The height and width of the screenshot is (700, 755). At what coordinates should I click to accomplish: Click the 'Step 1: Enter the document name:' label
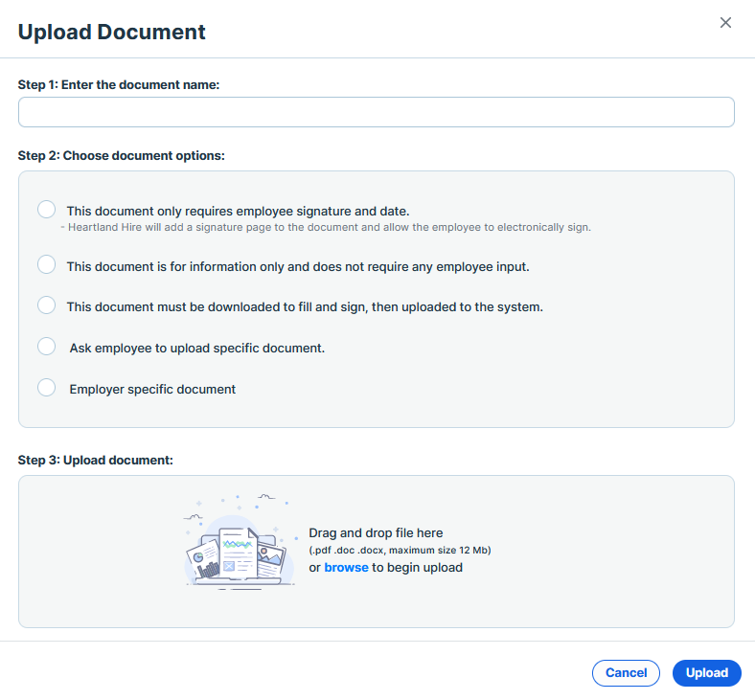(x=119, y=84)
